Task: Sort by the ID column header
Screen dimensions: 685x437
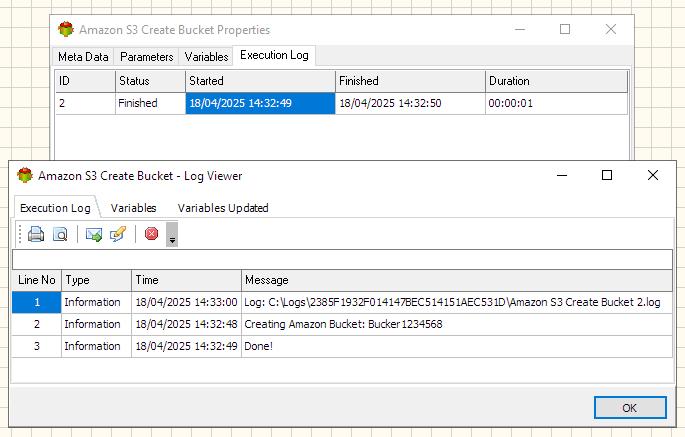Action: pyautogui.click(x=85, y=81)
